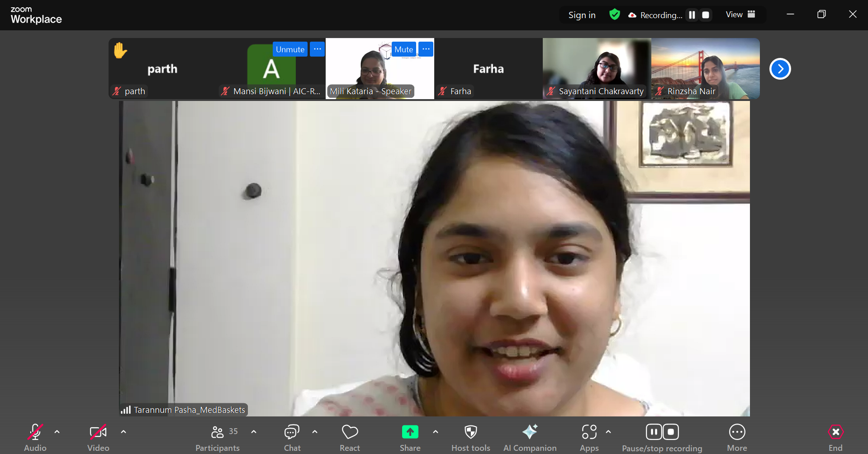Click Unmute on Mansi Bijwani tile
The width and height of the screenshot is (868, 454).
[290, 49]
